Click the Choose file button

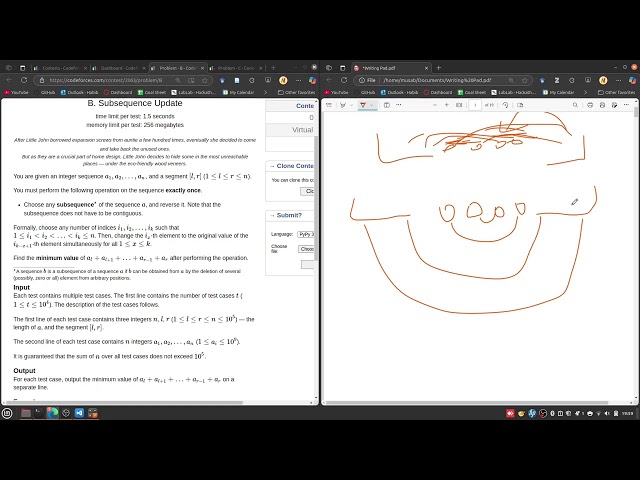pos(306,249)
